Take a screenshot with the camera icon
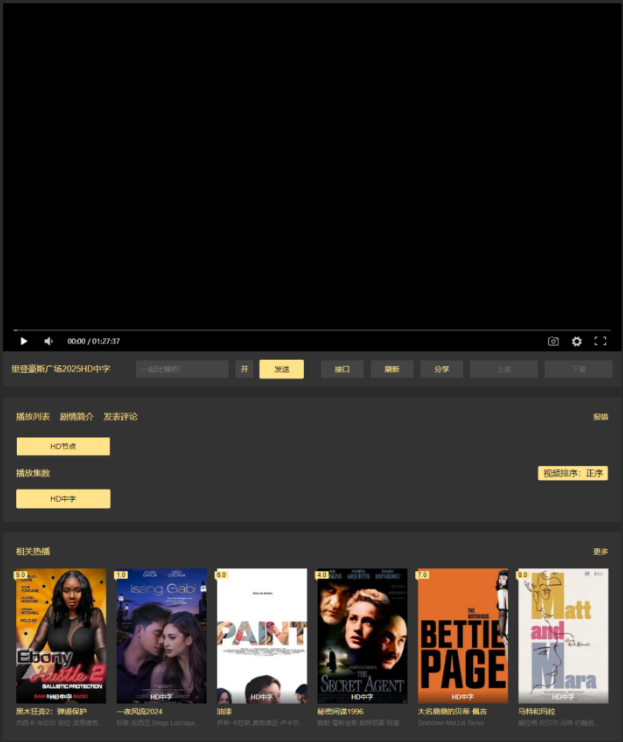The height and width of the screenshot is (742, 623). (x=553, y=341)
